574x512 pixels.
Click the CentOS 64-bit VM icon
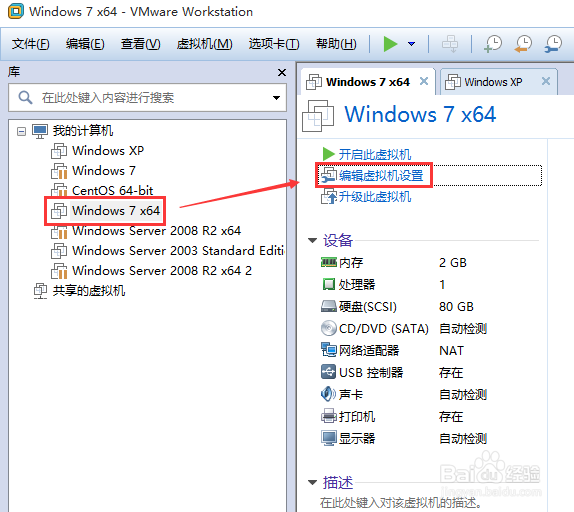59,190
